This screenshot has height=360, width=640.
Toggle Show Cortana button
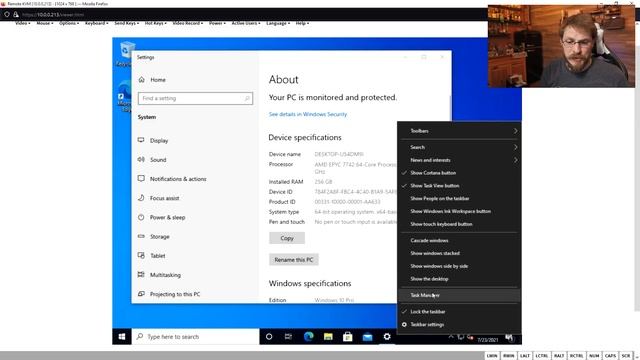[x=459, y=173]
